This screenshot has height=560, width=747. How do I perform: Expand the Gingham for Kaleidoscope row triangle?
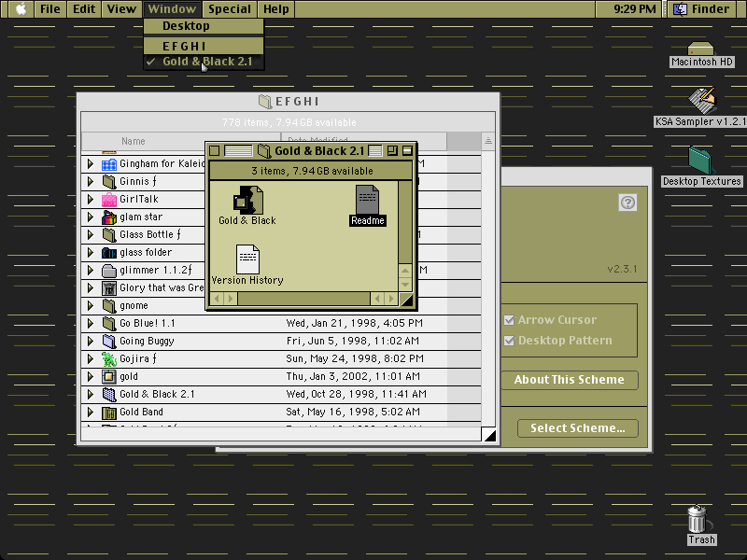click(90, 164)
